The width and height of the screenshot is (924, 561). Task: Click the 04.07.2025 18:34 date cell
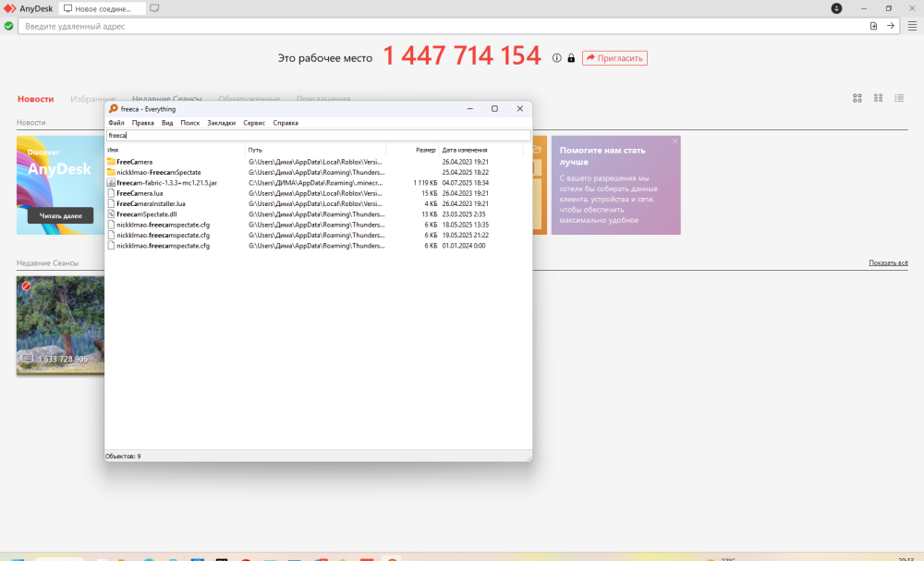click(466, 183)
